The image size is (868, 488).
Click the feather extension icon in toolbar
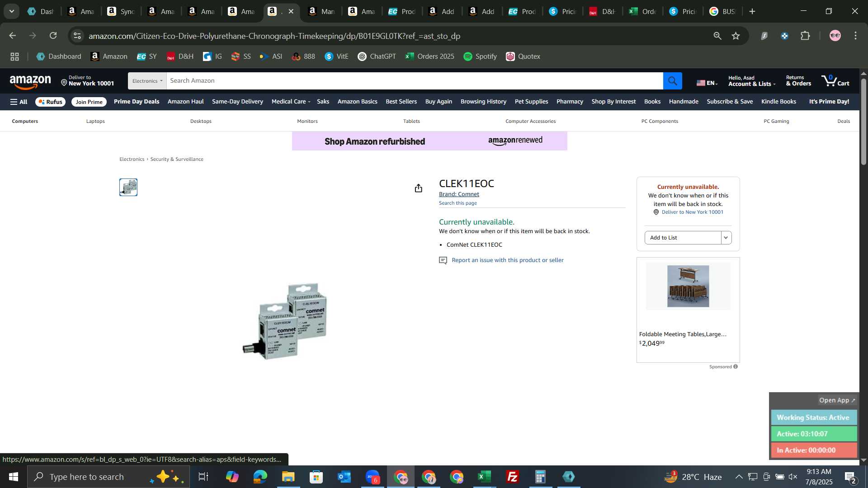click(x=764, y=36)
